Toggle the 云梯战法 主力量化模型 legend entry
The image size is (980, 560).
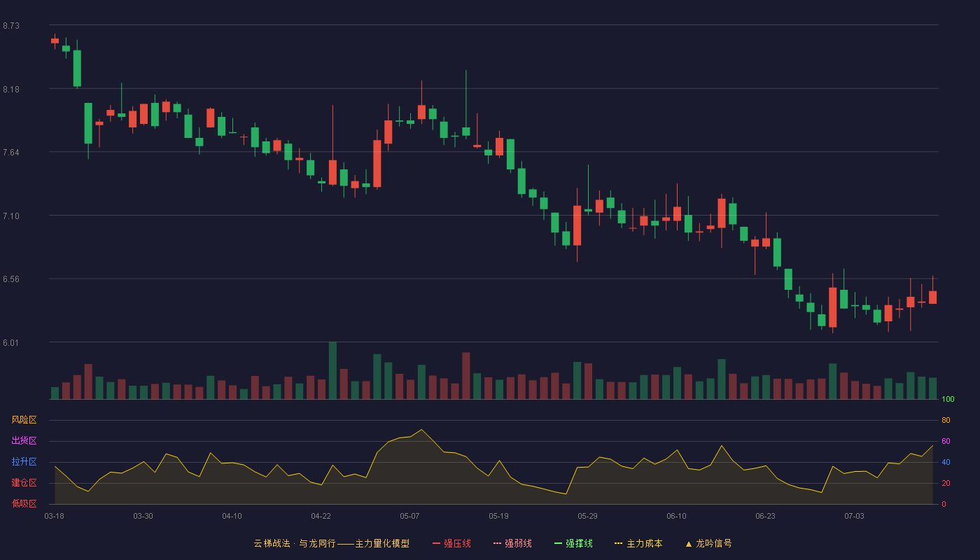pos(331,543)
